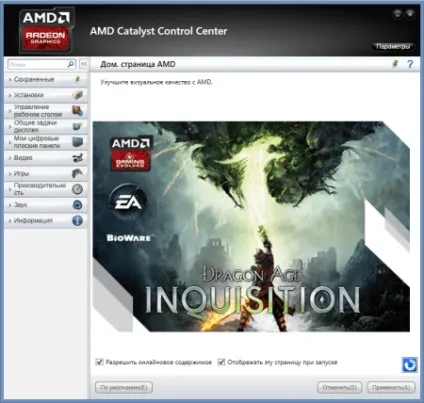Image resolution: width=424 pixels, height=403 pixels.
Task: Expand the Информация section
Action: [46, 220]
